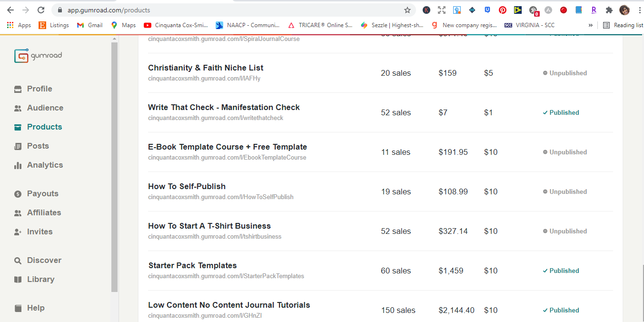Click the Gumroad logo in sidebar

point(38,56)
